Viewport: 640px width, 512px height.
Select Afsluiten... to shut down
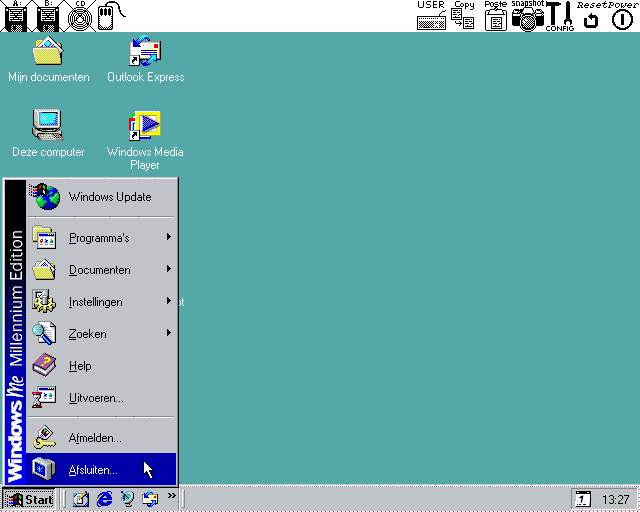pyautogui.click(x=102, y=470)
